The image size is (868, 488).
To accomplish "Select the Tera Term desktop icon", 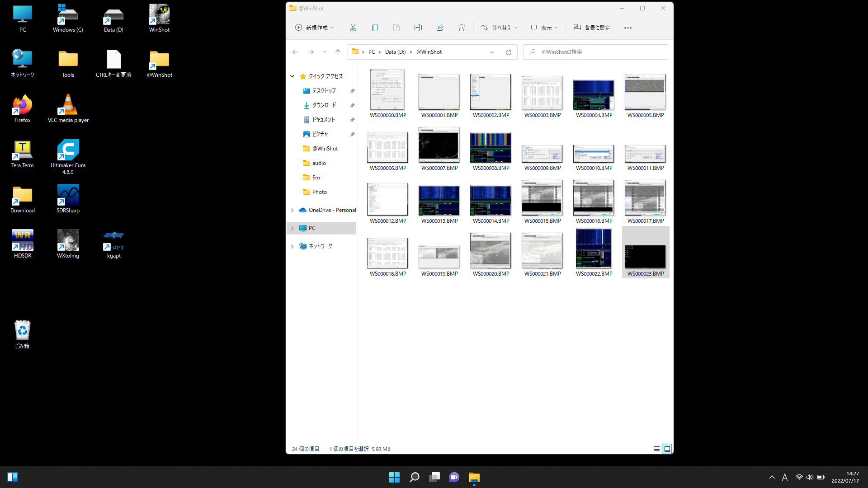I will point(23,154).
